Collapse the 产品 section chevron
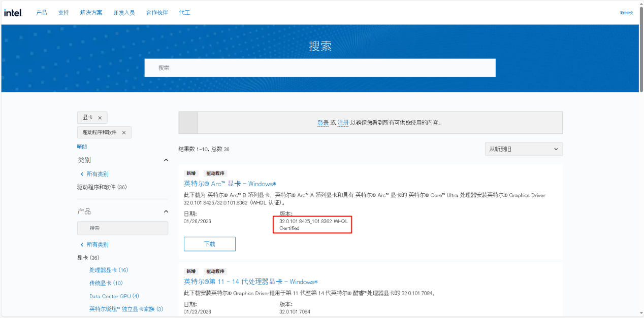 [x=166, y=211]
